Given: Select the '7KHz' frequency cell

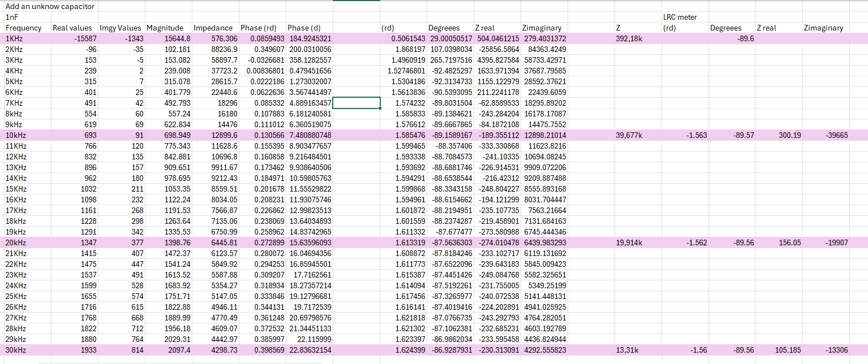Looking at the screenshot, I should click(14, 103).
